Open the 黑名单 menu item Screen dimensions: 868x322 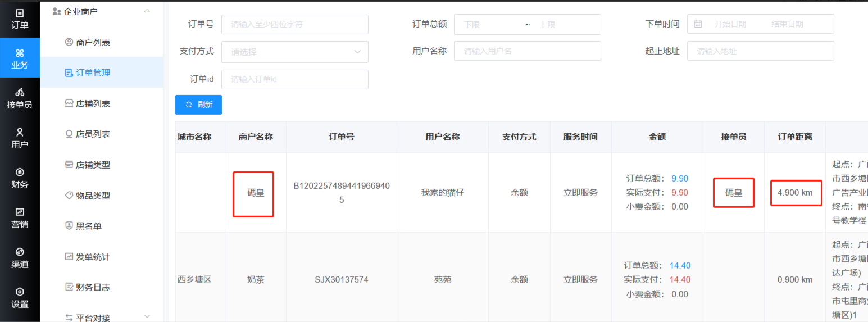click(88, 226)
